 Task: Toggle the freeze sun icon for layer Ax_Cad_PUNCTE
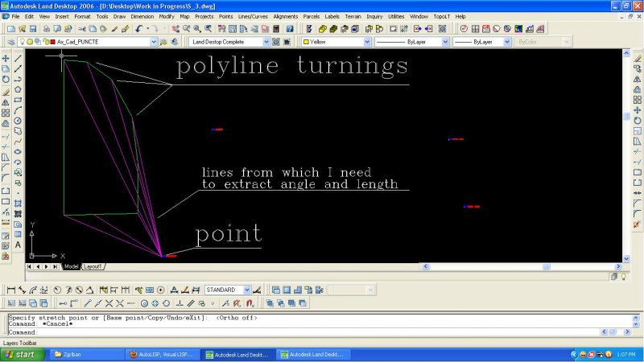[30, 41]
